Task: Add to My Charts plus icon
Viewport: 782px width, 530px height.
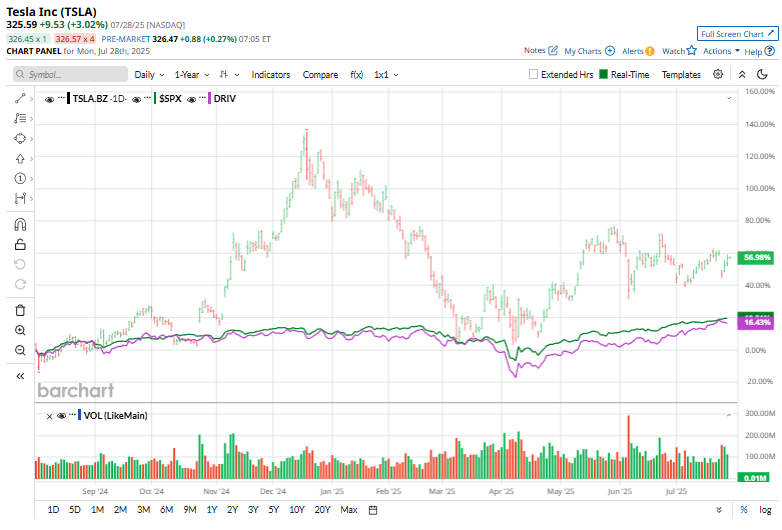Action: point(610,51)
